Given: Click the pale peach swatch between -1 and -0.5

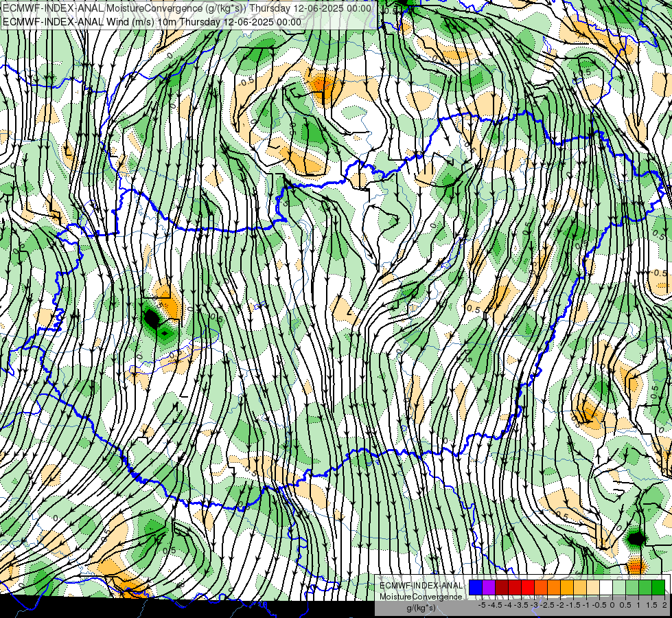Looking at the screenshot, I should [x=593, y=587].
